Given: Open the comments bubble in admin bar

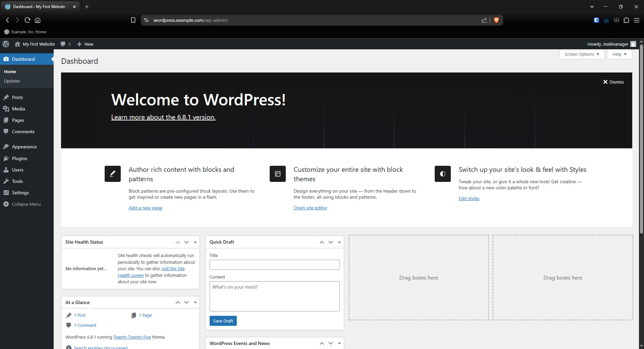Looking at the screenshot, I should (x=65, y=44).
